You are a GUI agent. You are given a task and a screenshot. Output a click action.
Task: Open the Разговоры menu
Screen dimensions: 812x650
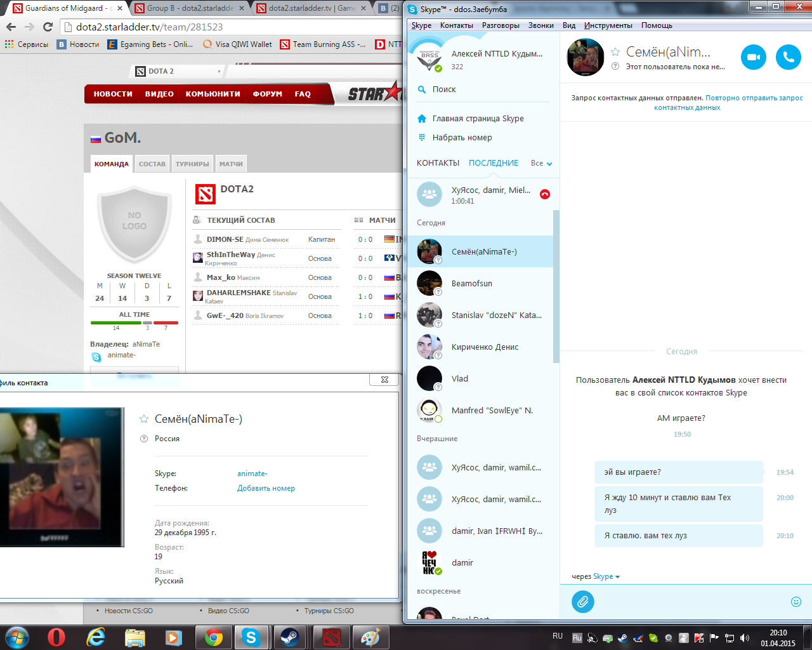click(501, 25)
